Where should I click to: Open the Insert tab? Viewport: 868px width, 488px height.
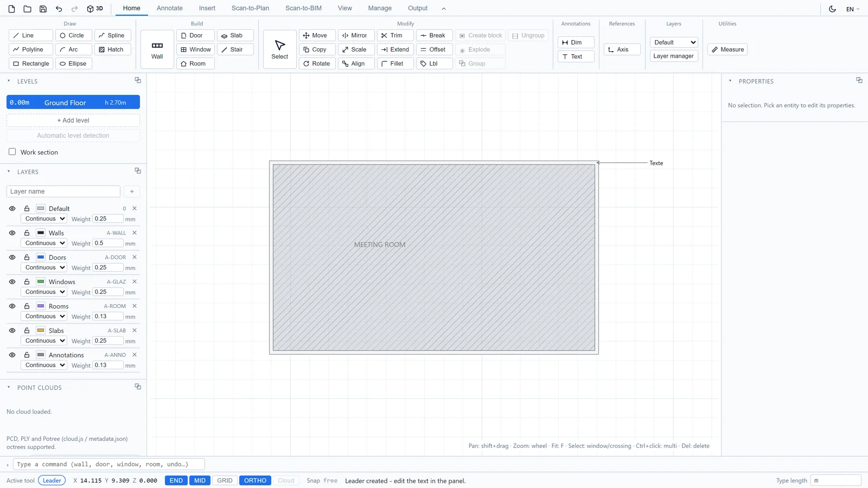(x=207, y=8)
